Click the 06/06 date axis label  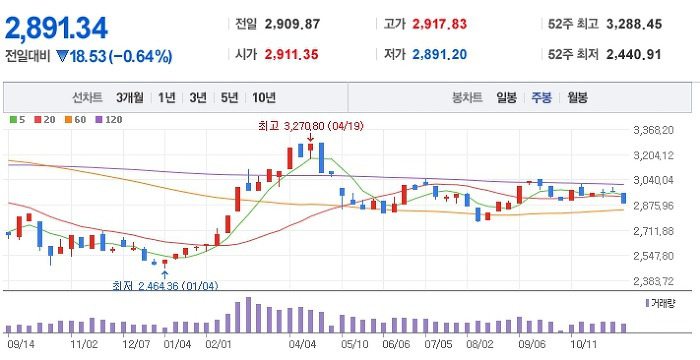396,345
